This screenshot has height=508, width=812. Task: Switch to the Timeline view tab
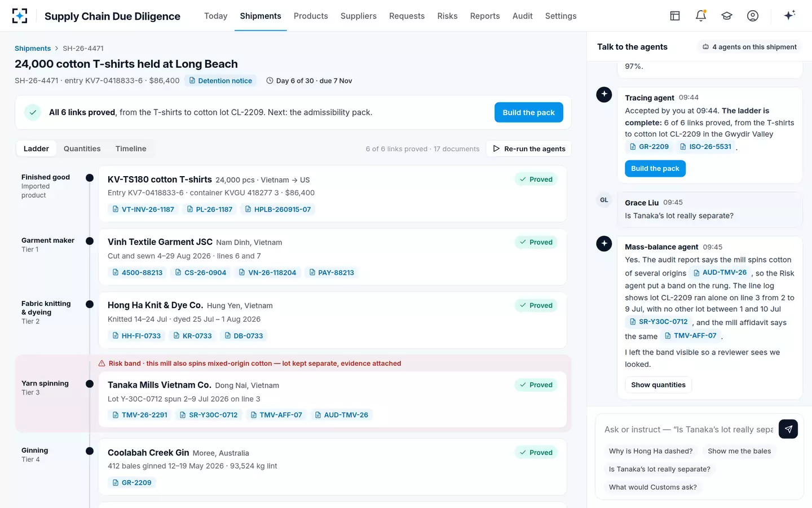(131, 148)
